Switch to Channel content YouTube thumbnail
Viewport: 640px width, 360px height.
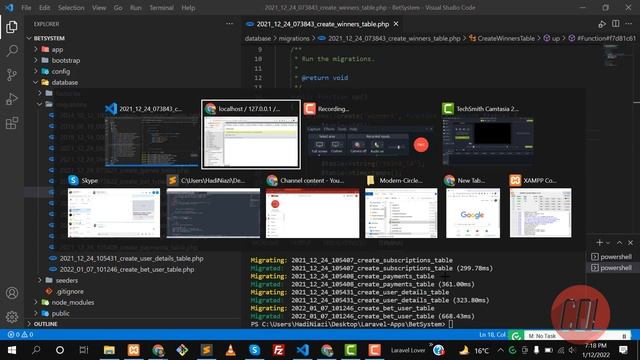(312, 207)
